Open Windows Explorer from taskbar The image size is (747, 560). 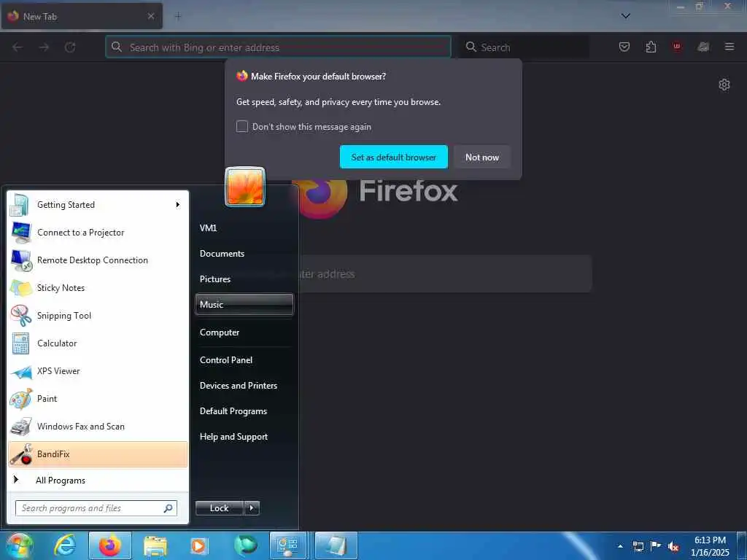click(155, 545)
